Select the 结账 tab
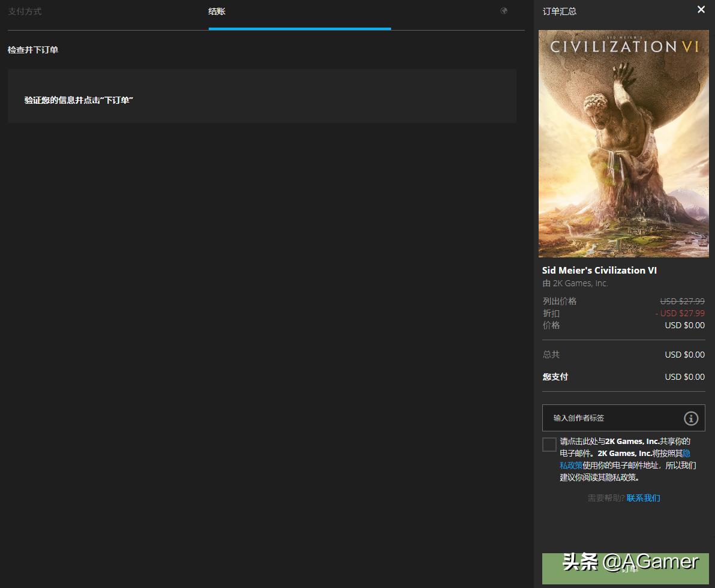 coord(217,11)
